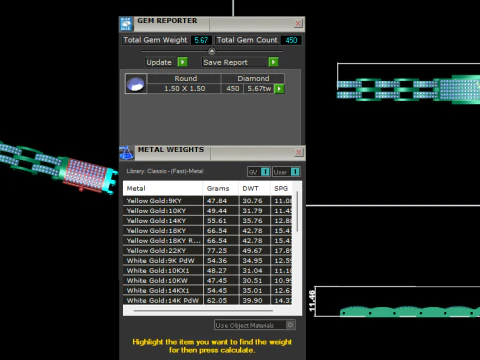Viewport: 480px width, 360px height.
Task: Select the red clasp of bracelet model
Action: (85, 176)
